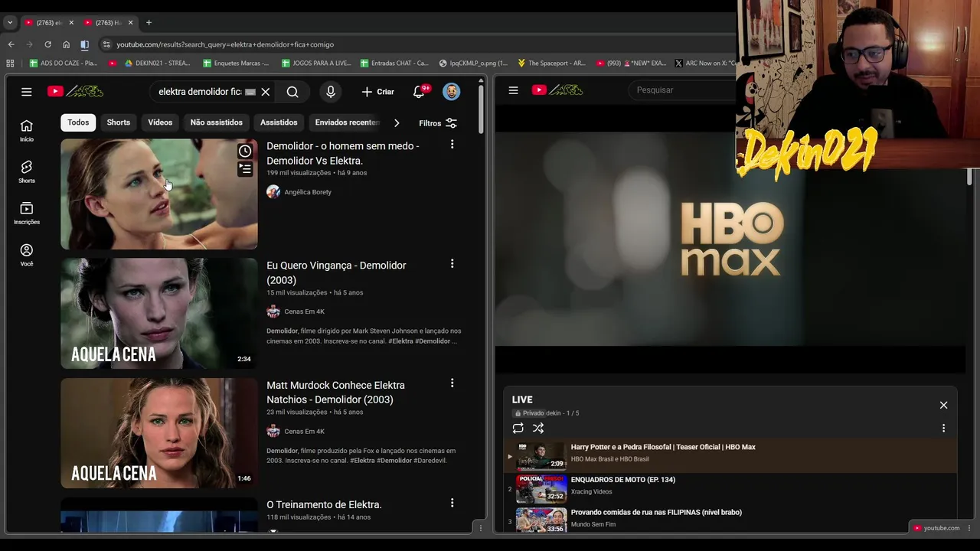This screenshot has height=551, width=980.
Task: Go to Início in the sidebar
Action: click(27, 130)
